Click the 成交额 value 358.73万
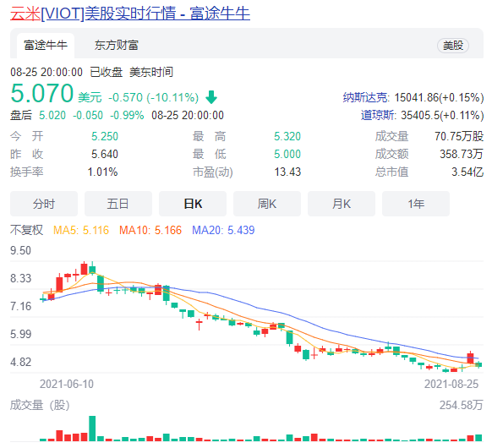This screenshot has height=448, width=492. [x=462, y=154]
